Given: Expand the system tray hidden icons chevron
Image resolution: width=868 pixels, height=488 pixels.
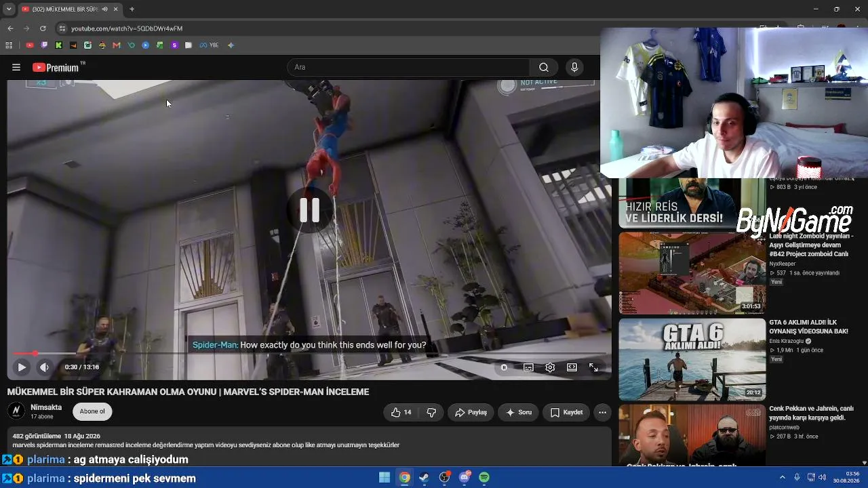Looking at the screenshot, I should click(x=782, y=478).
